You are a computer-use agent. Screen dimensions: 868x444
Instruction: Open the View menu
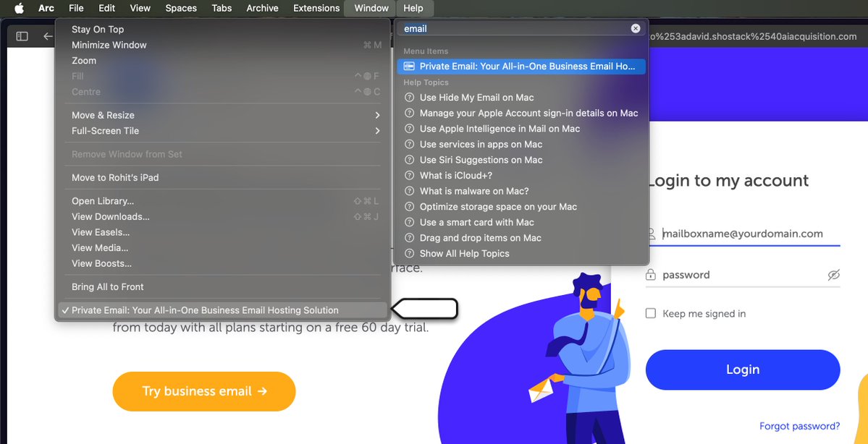pyautogui.click(x=140, y=8)
